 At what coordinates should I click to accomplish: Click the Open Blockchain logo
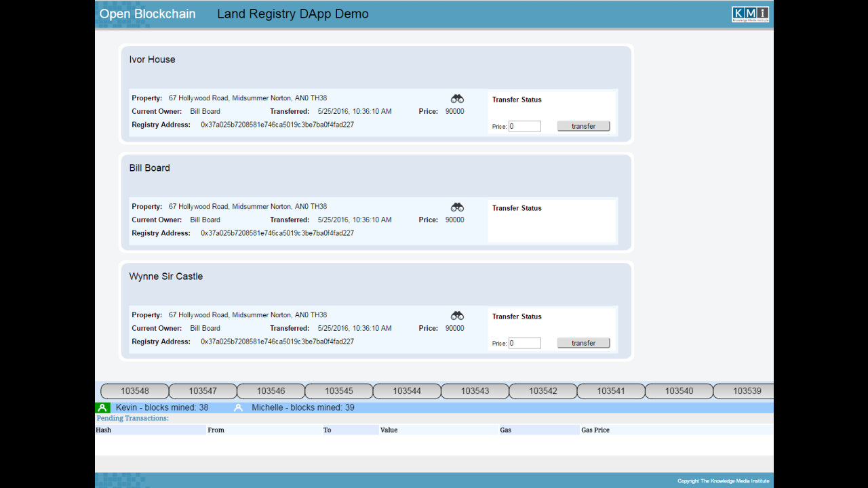(x=147, y=14)
